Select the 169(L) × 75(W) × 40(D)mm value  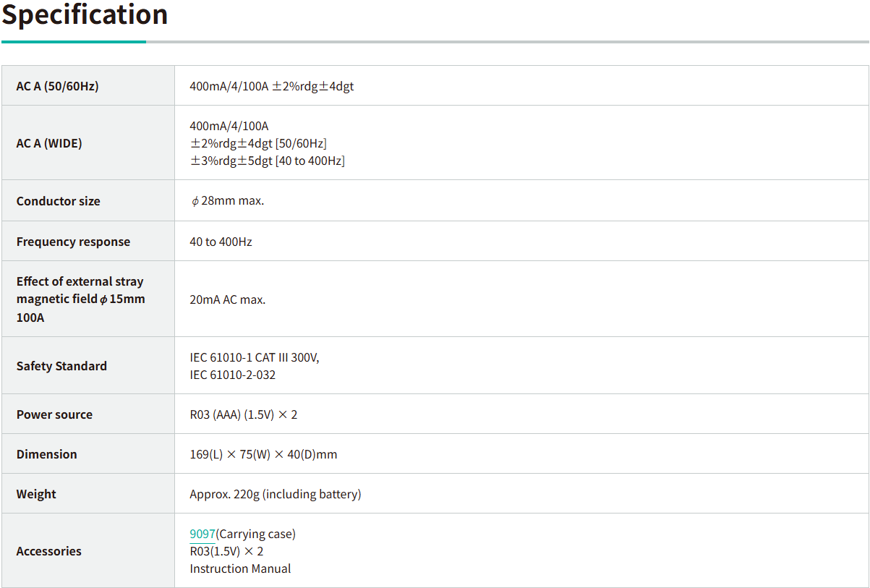(x=263, y=454)
